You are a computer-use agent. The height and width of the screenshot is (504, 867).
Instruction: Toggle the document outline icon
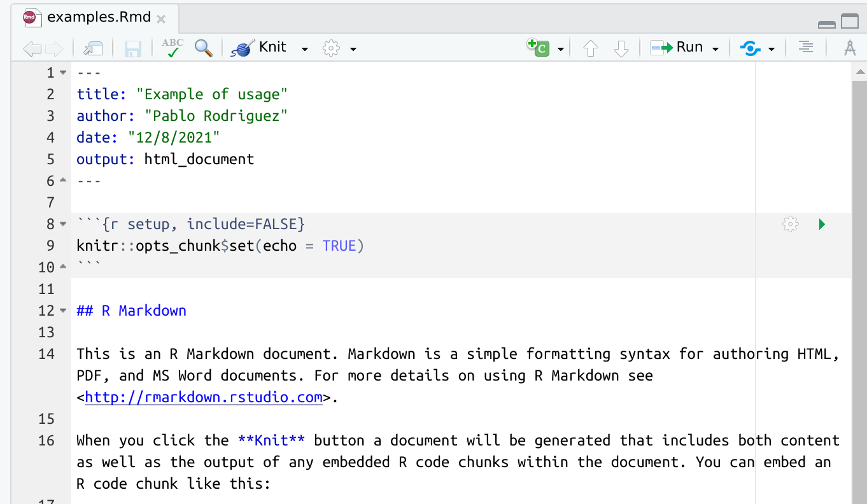[805, 48]
